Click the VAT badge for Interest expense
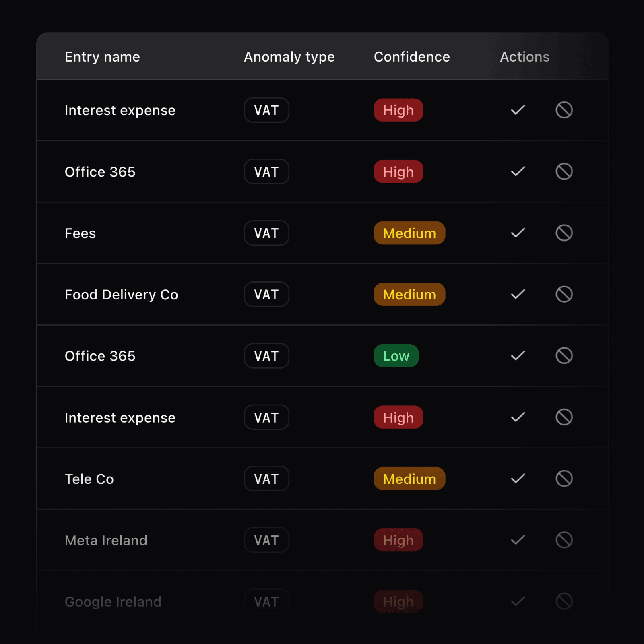 click(x=266, y=110)
